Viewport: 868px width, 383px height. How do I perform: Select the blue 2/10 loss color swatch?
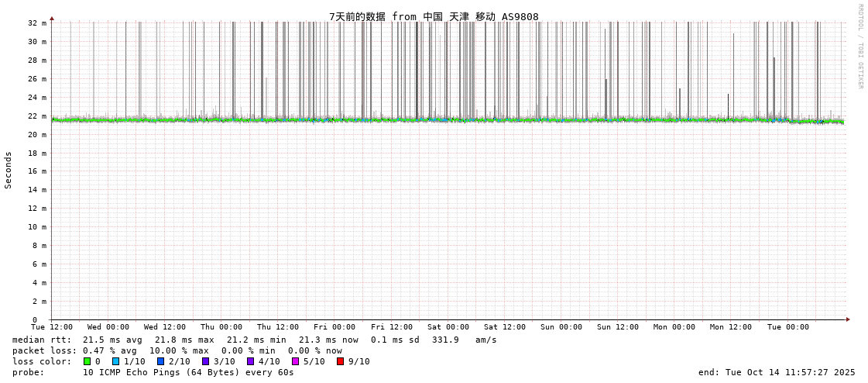click(160, 361)
